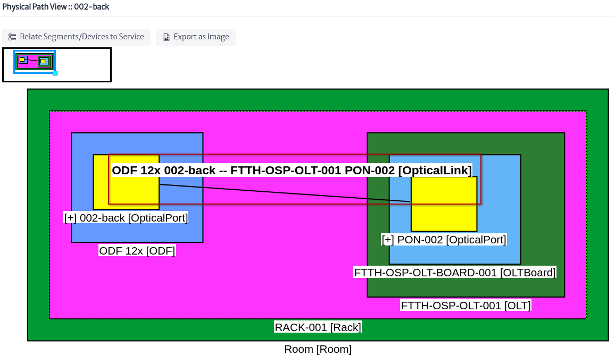The image size is (615, 364).
Task: Select the ODF 12x [ODF] label
Action: [137, 250]
